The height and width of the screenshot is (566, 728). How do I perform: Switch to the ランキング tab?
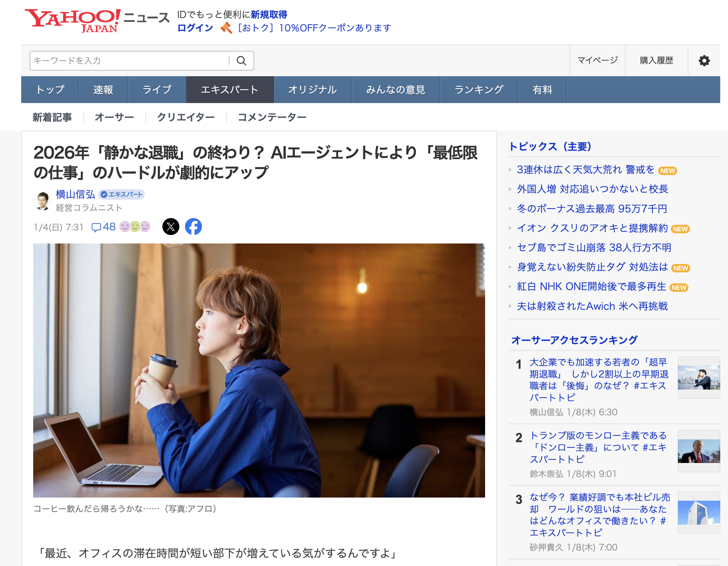[479, 90]
